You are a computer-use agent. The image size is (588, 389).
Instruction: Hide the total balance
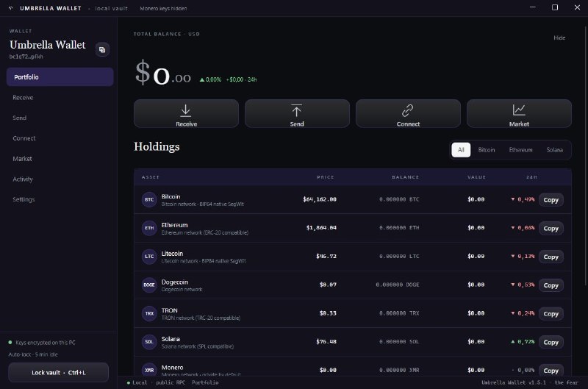click(x=559, y=38)
